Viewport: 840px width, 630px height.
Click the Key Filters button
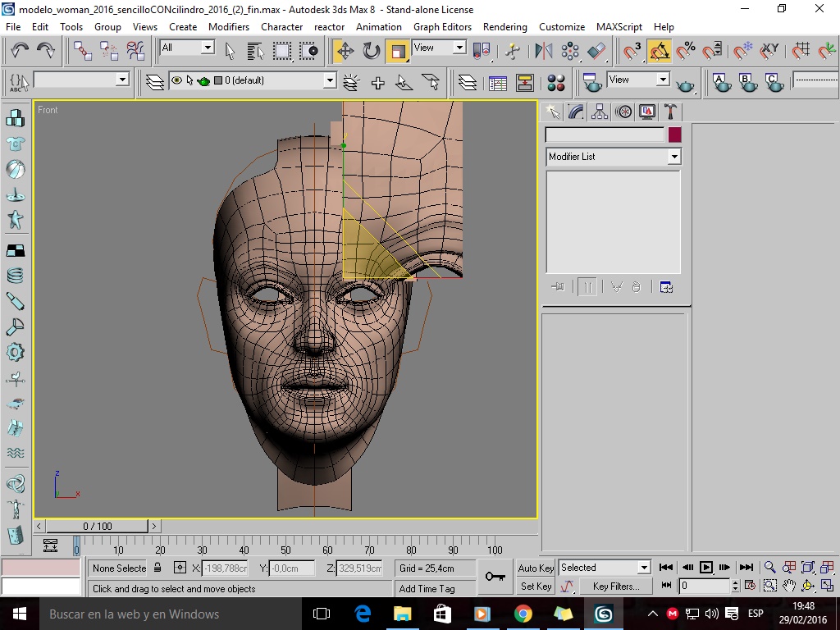(615, 587)
